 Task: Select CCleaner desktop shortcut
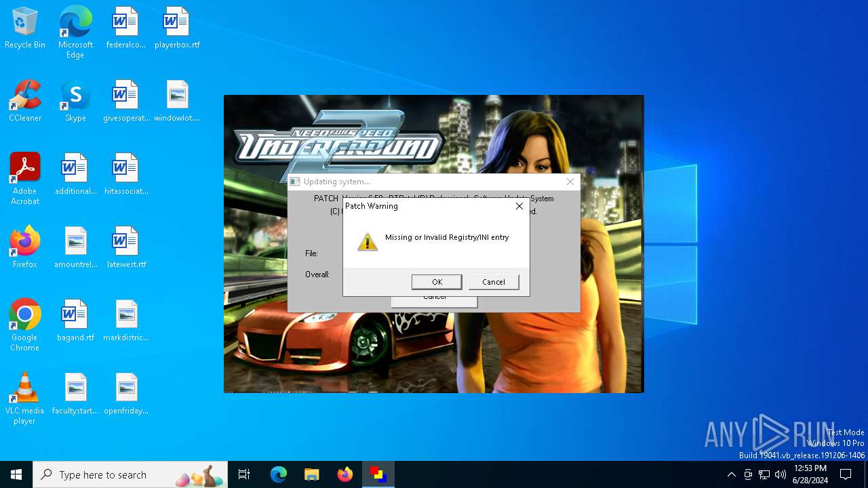[x=25, y=102]
